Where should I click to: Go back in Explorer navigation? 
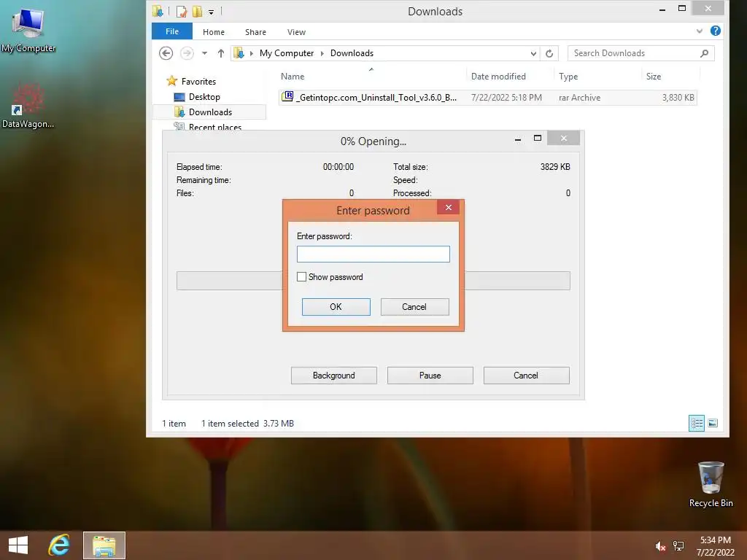(x=166, y=52)
